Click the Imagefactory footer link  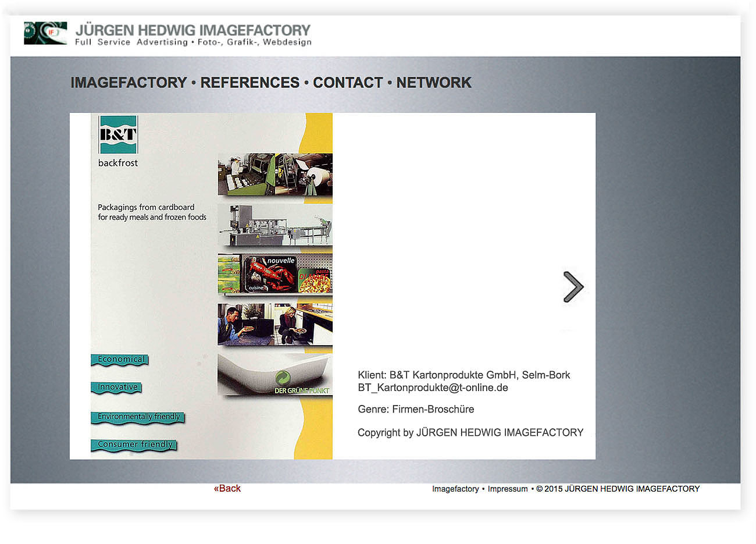(x=455, y=489)
